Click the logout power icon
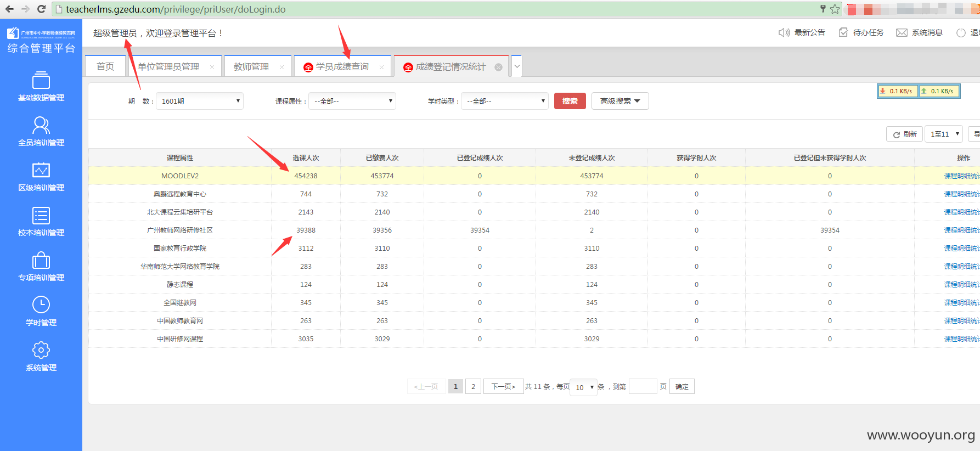 pos(961,33)
